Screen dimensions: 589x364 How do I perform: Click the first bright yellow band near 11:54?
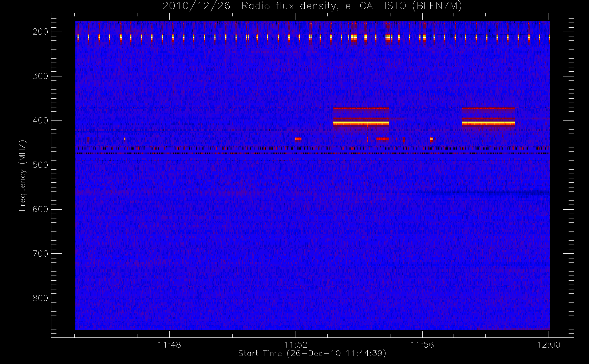(361, 123)
